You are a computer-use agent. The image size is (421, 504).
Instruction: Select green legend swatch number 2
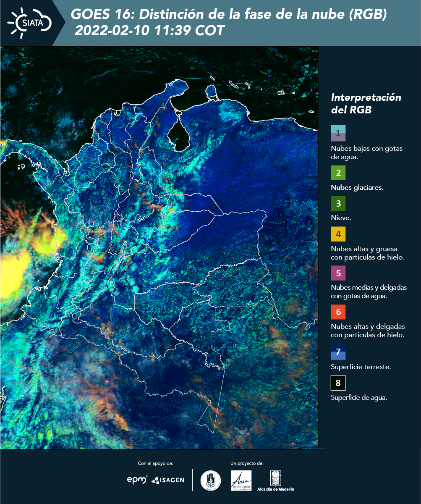338,173
